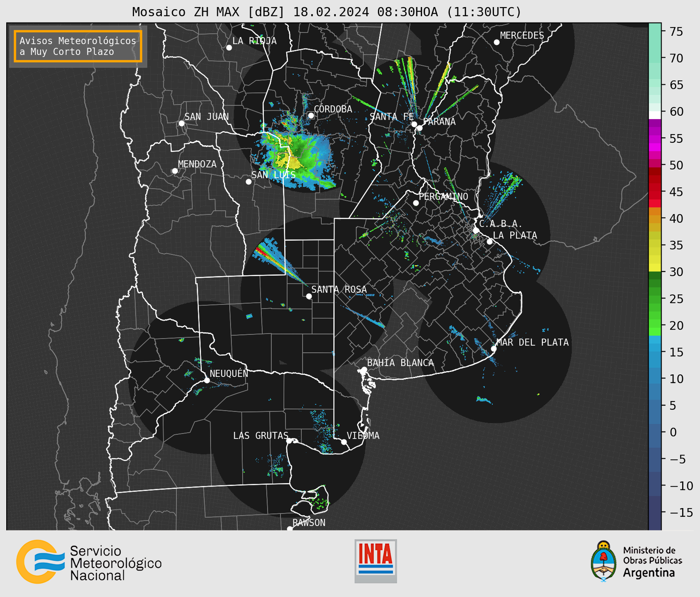Image resolution: width=700 pixels, height=597 pixels.
Task: Click the MERCEDES city label
Action: [x=522, y=36]
